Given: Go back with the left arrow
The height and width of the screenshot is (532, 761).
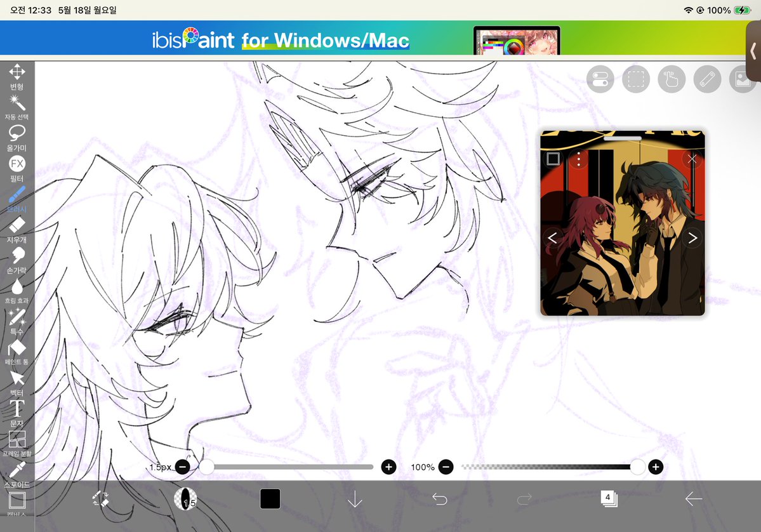Looking at the screenshot, I should point(694,499).
